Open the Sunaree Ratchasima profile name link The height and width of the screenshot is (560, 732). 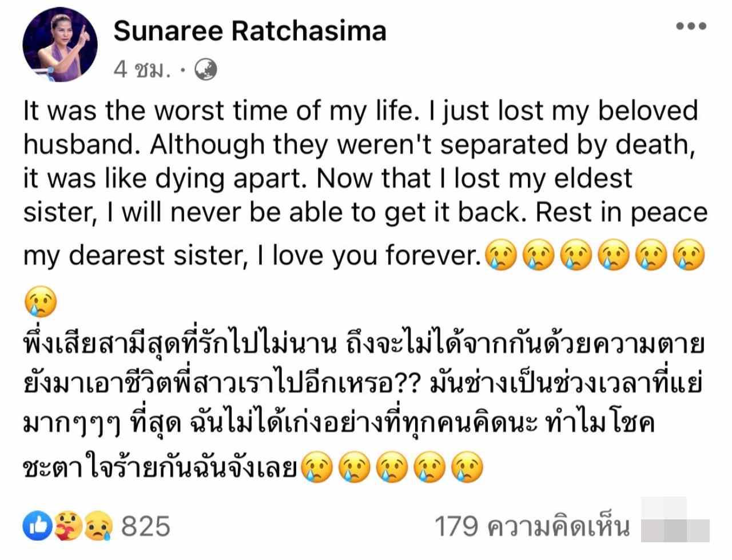(250, 30)
